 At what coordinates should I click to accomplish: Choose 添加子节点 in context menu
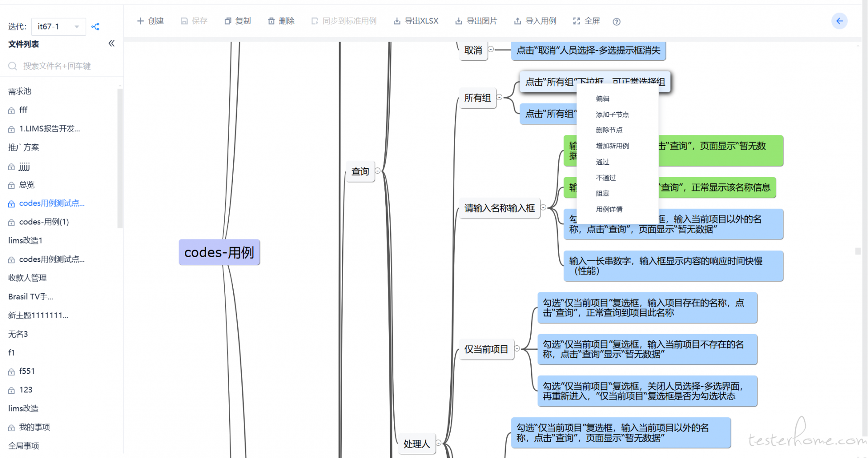pos(612,114)
